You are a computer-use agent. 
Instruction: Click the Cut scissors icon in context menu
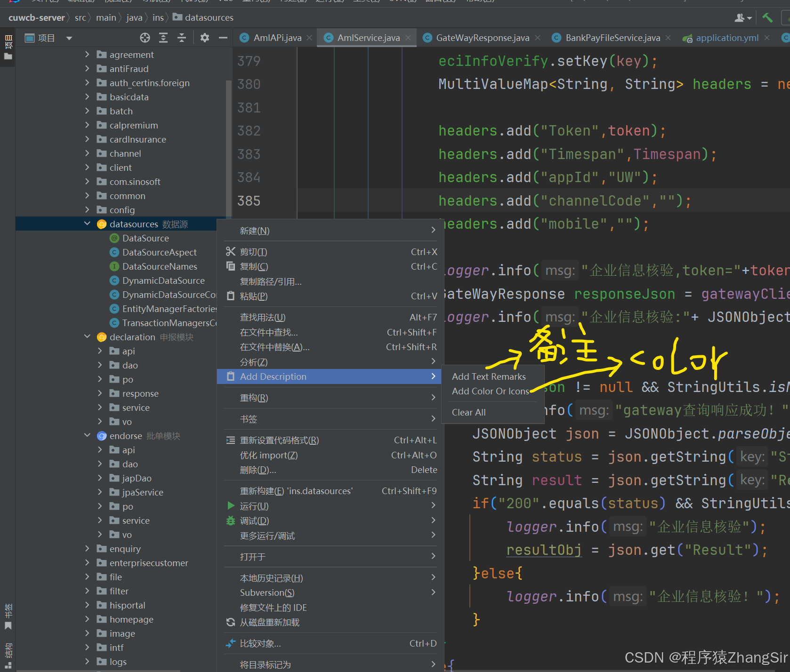tap(230, 252)
